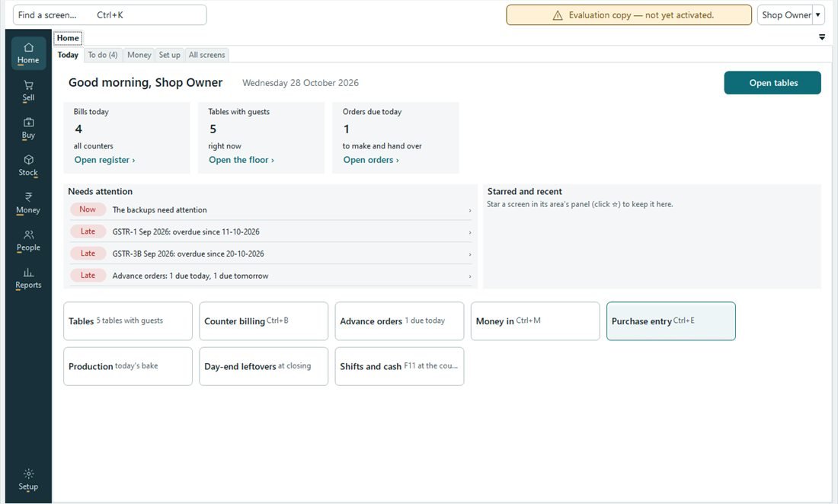Follow the Open the floor link
The width and height of the screenshot is (838, 504).
pos(241,160)
